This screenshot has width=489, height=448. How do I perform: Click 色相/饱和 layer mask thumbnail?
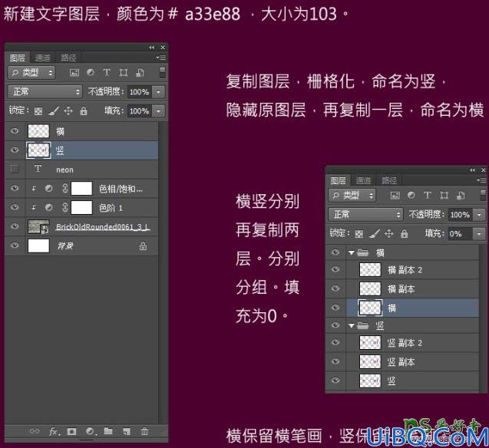81,189
